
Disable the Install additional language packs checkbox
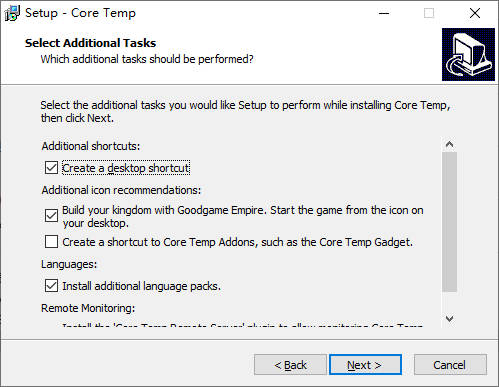click(x=51, y=286)
